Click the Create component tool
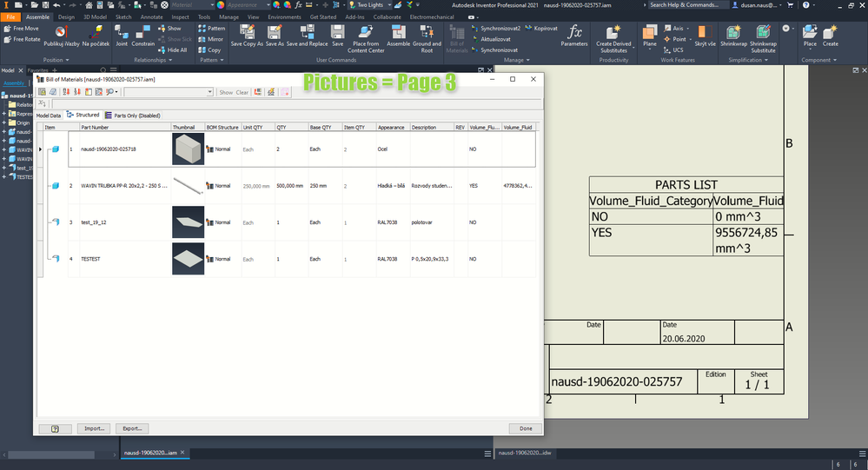Viewport: 868px width, 470px height. [x=831, y=36]
